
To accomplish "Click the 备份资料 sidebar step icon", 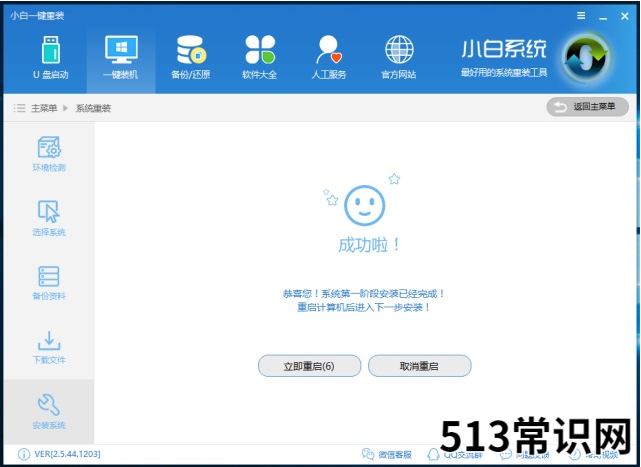I will click(49, 276).
